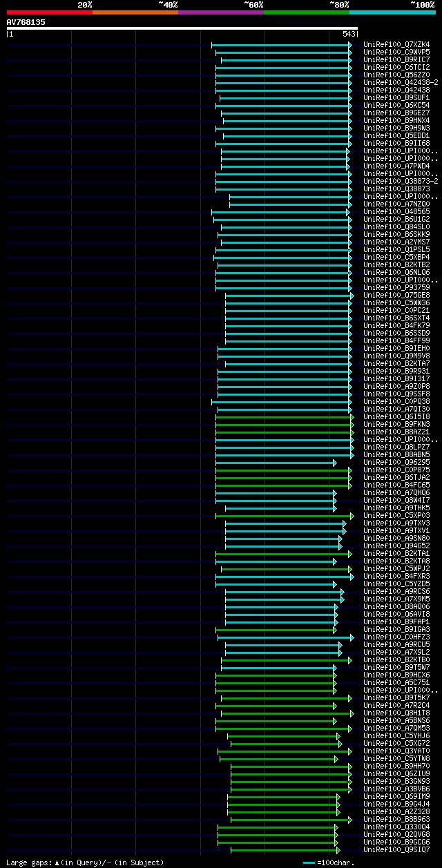Click the UniRef100_Q3YAT0 label

396,751
